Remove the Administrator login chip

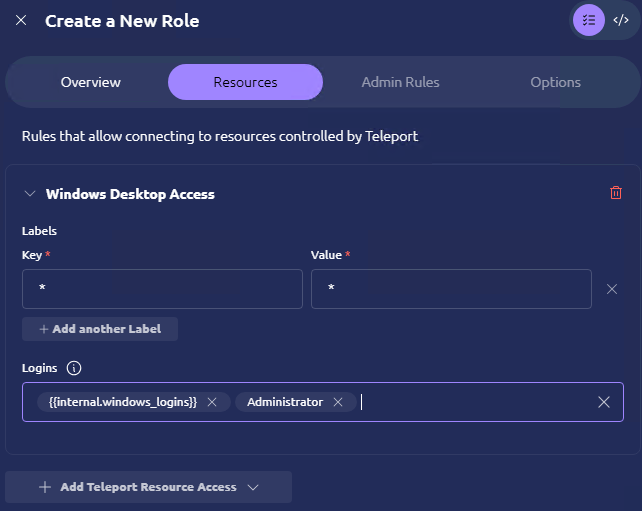point(338,402)
